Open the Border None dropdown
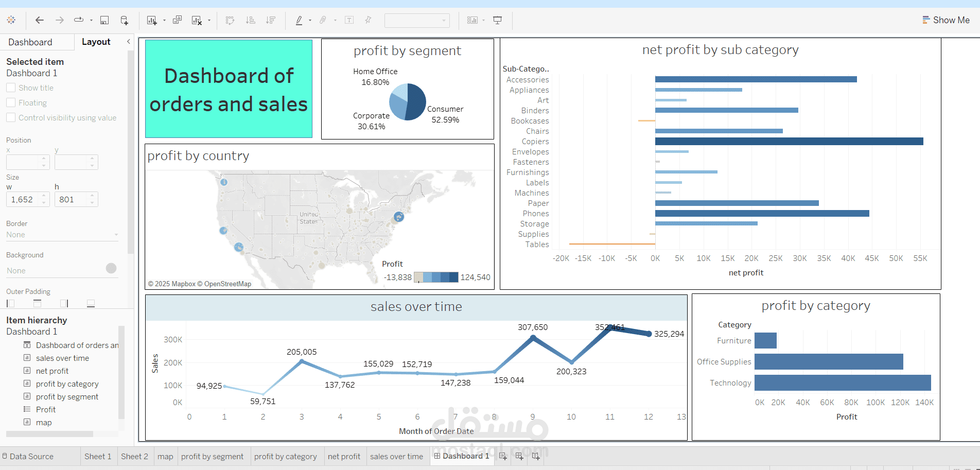The image size is (980, 470). 62,235
